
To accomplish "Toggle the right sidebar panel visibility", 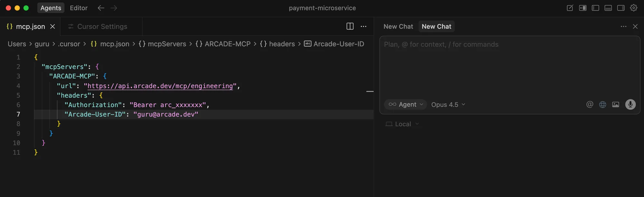I will click(x=620, y=8).
